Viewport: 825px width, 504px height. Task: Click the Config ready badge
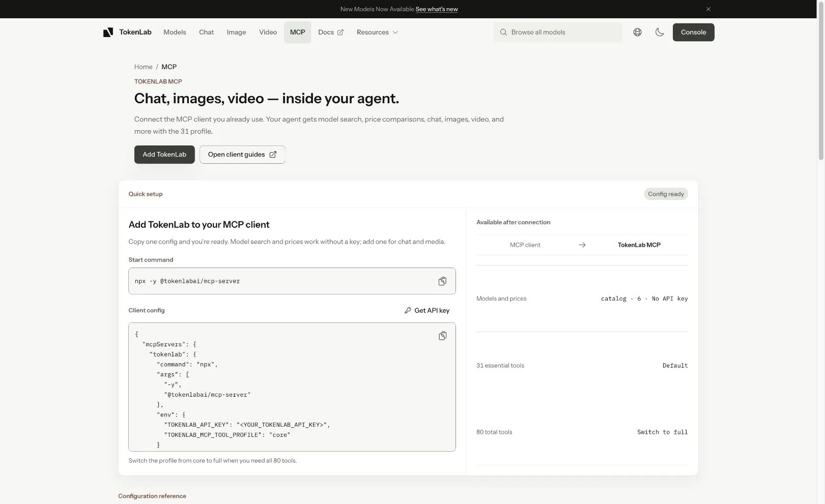coord(666,194)
